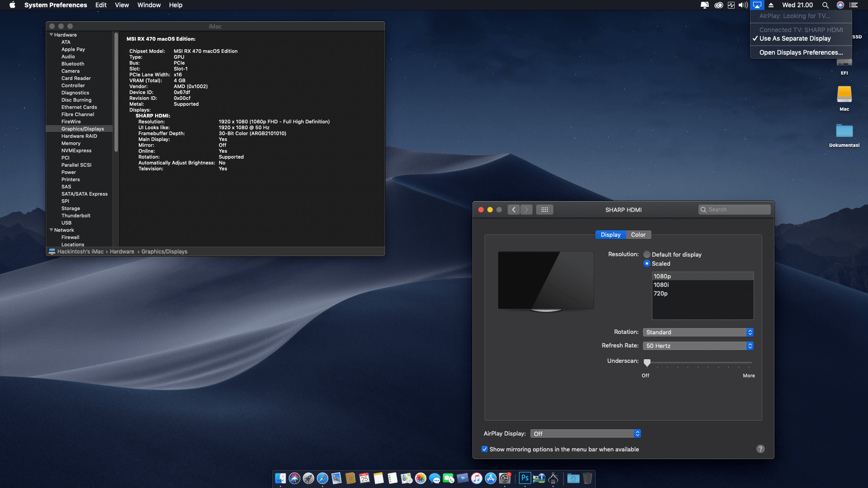Select Default for display resolution
Viewport: 868px width, 488px height.
tap(647, 254)
